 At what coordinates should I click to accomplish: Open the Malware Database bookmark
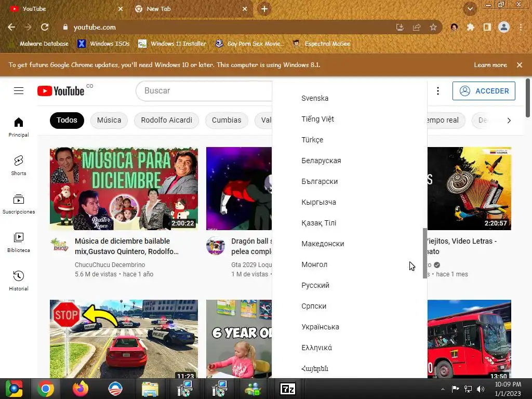(x=39, y=44)
